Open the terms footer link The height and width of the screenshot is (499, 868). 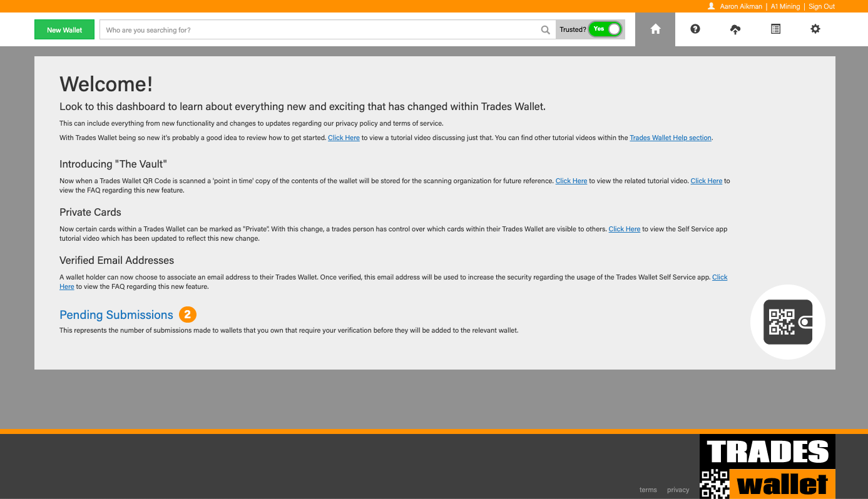coord(648,490)
